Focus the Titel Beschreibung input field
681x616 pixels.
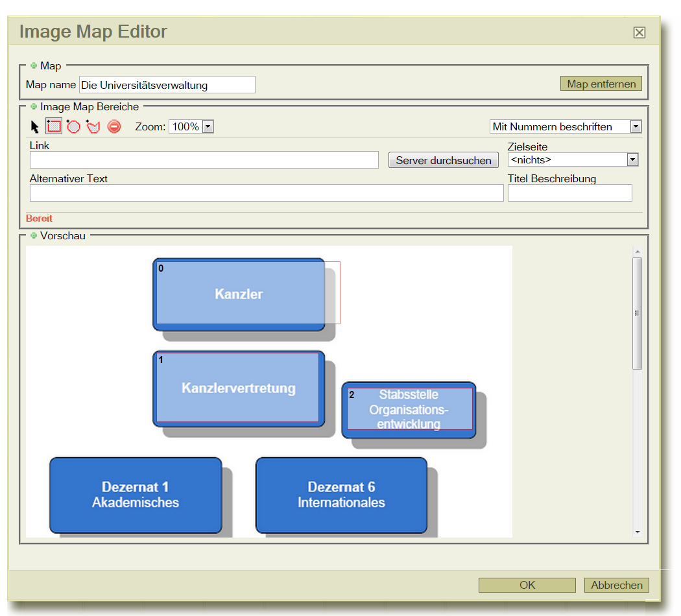coord(570,193)
